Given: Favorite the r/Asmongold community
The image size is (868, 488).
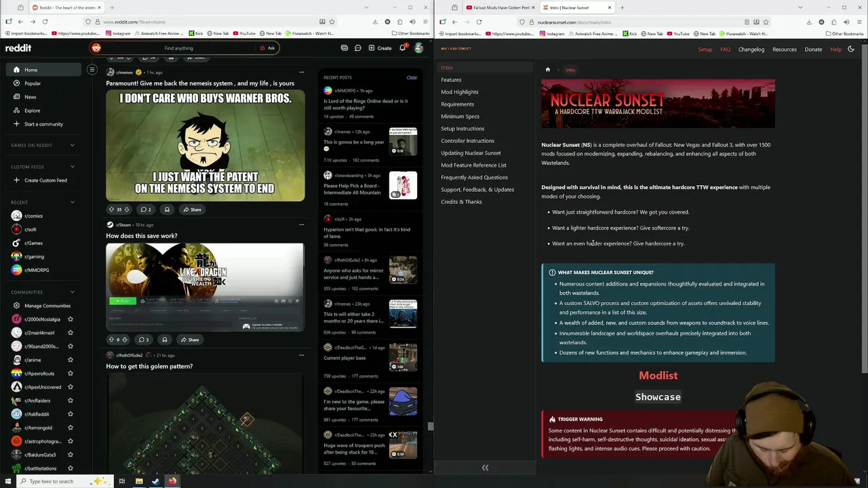Looking at the screenshot, I should pyautogui.click(x=71, y=428).
